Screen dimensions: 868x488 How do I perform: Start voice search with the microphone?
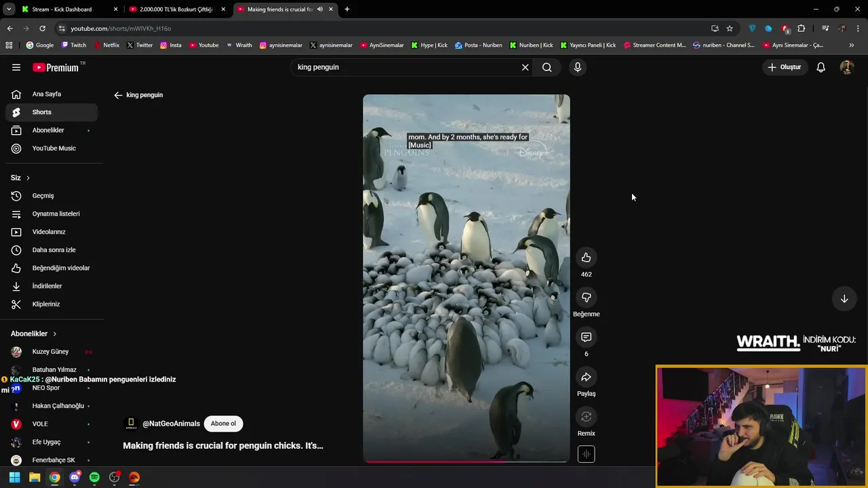(578, 67)
